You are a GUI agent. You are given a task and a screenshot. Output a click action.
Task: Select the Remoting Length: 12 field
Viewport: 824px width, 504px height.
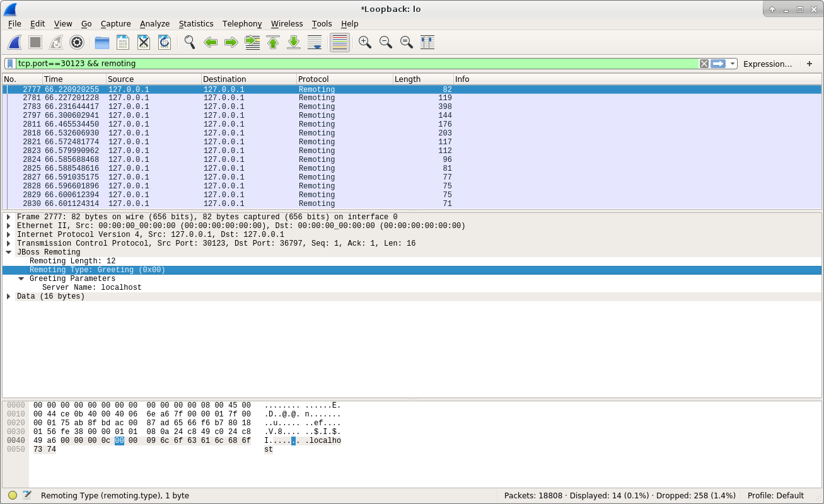click(x=73, y=261)
